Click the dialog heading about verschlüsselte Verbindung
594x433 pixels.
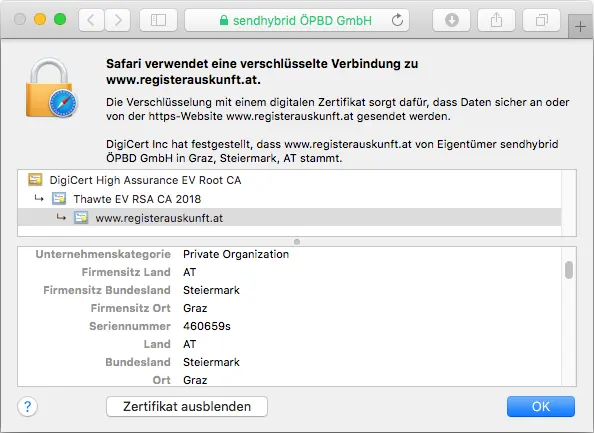262,72
